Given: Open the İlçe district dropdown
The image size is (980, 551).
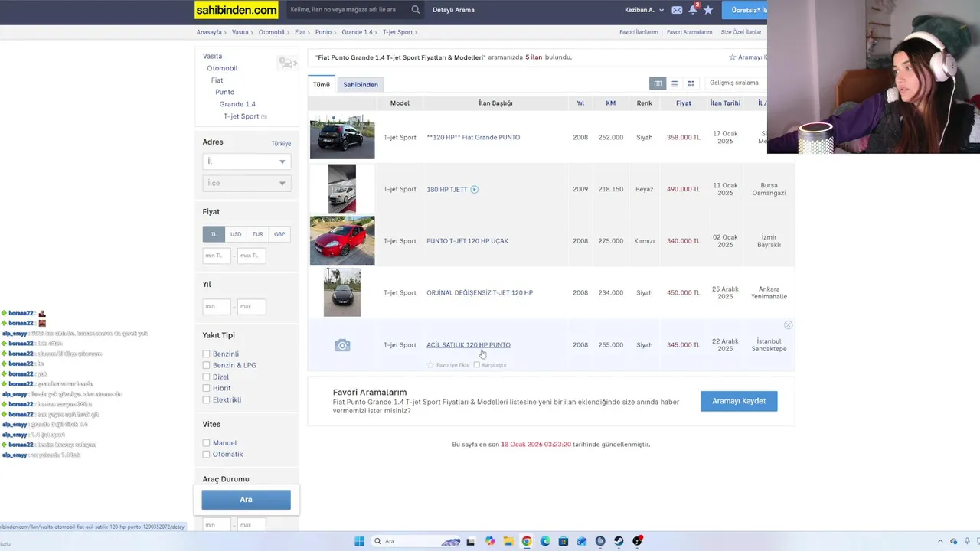Looking at the screenshot, I should point(247,183).
